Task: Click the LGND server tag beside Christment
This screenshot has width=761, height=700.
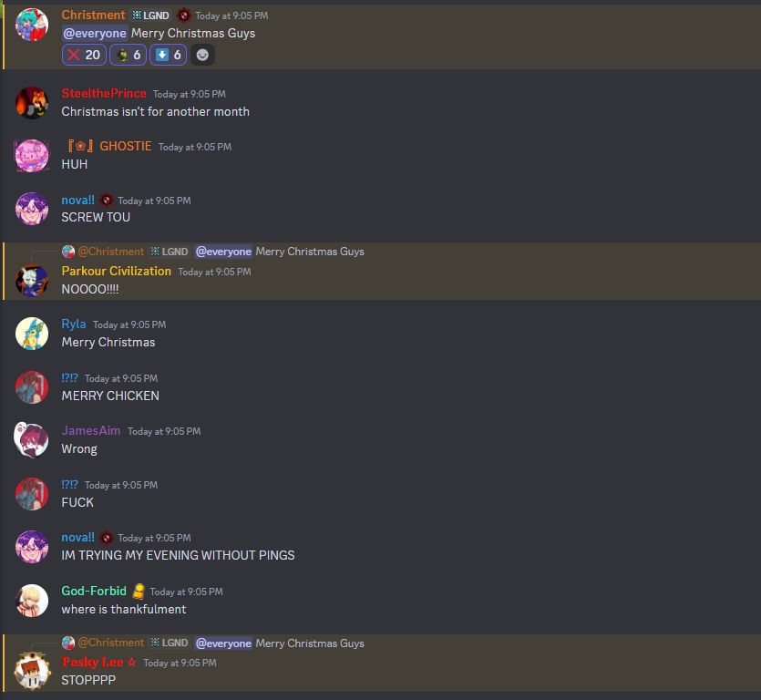Action: 151,15
